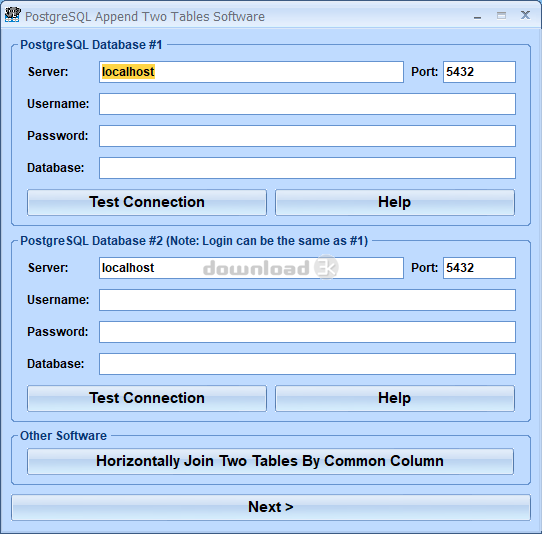Select the Database name field for Database #2
This screenshot has height=534, width=542.
coord(307,364)
